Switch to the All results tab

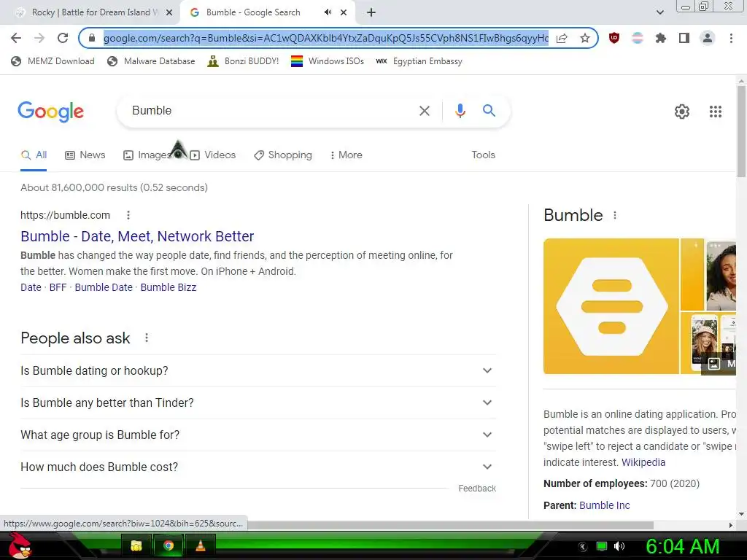pos(34,155)
